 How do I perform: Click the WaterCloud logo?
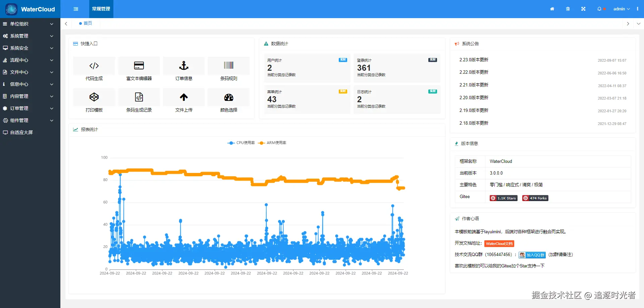click(x=30, y=9)
